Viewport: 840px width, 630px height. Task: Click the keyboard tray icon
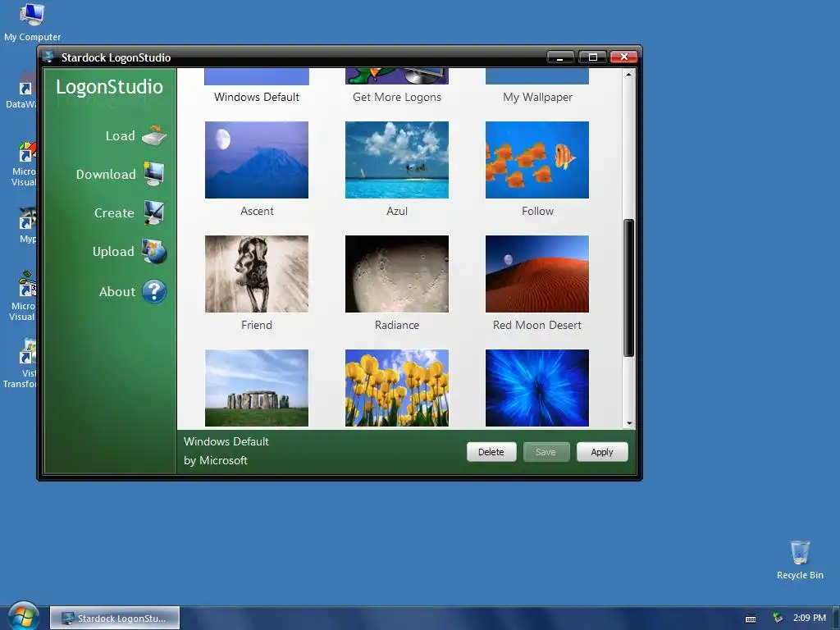coord(751,619)
